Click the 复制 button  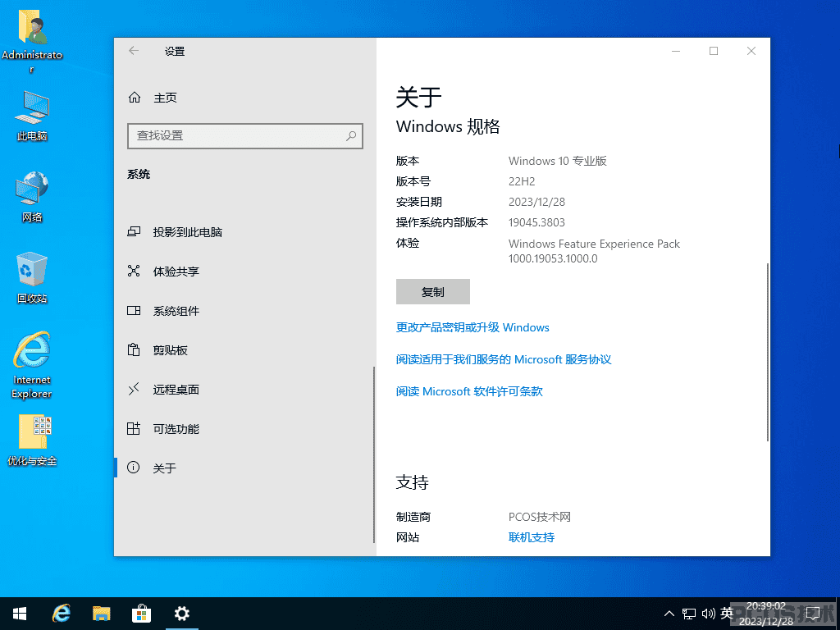[433, 291]
